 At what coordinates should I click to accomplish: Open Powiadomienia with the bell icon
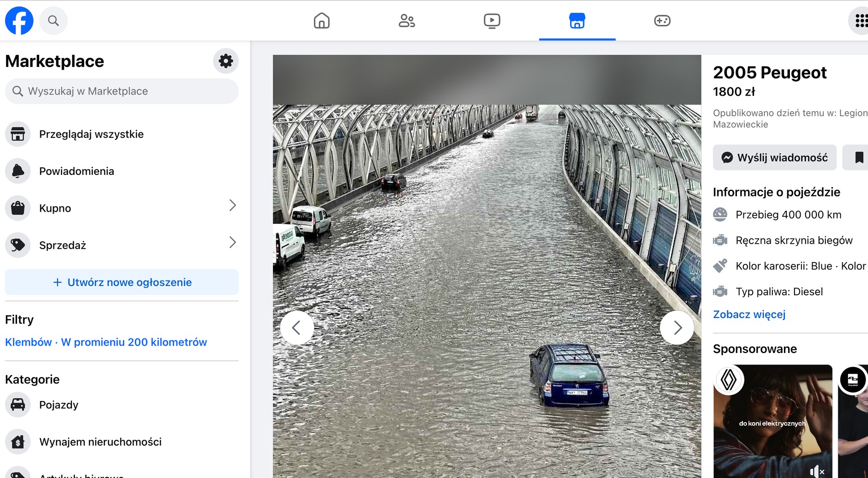(x=18, y=171)
